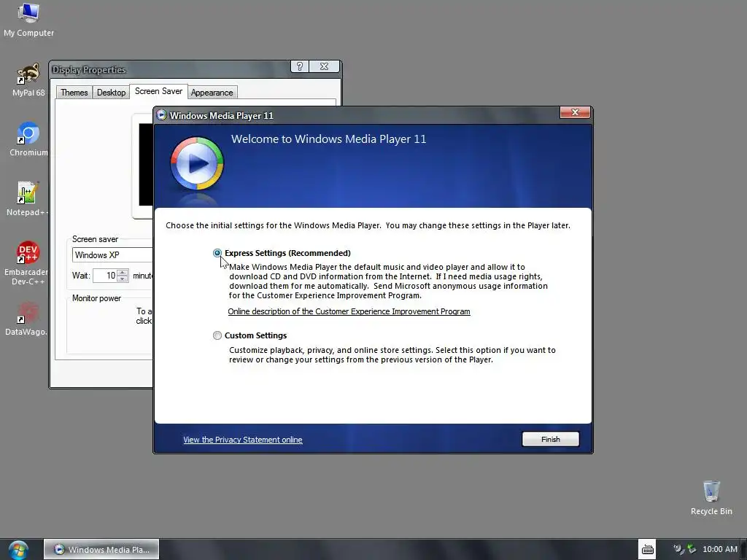Open the Windows XP screen saver dropdown
The height and width of the screenshot is (560, 747).
112,254
